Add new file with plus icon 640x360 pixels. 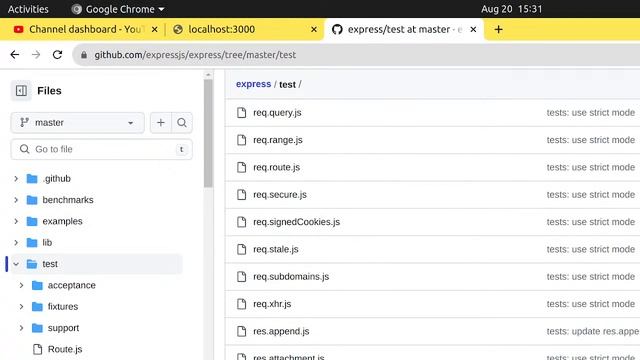[x=161, y=122]
